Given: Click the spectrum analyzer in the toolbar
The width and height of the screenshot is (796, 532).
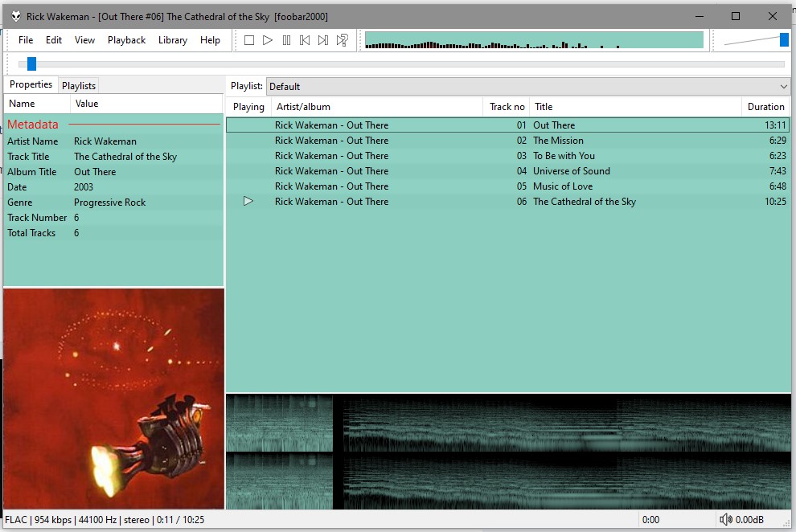Looking at the screenshot, I should tap(534, 40).
